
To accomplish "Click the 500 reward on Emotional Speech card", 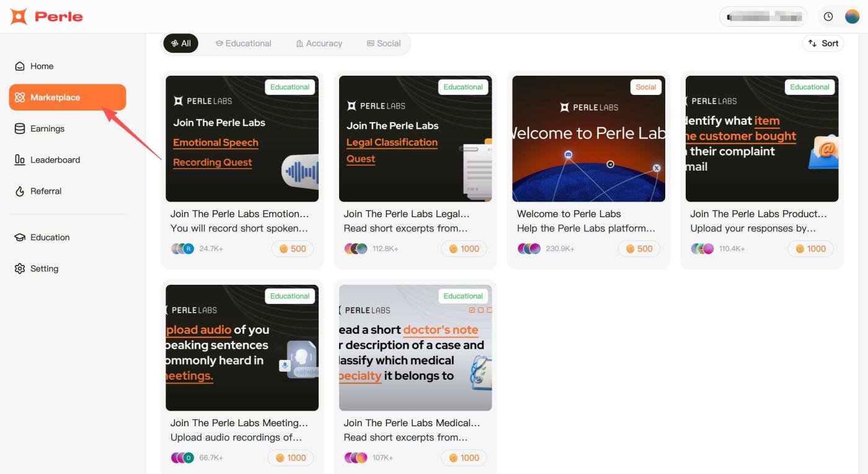I will tap(293, 249).
